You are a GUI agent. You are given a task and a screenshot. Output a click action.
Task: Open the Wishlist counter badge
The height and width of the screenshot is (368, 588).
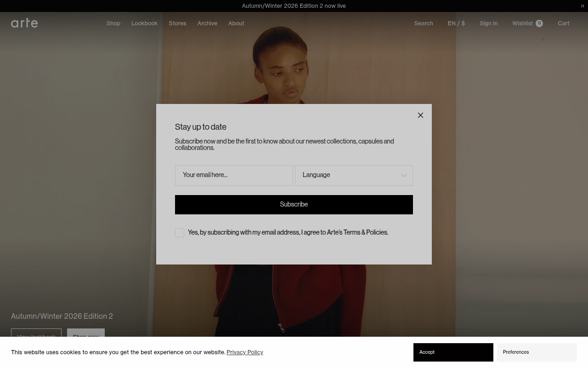coord(539,23)
